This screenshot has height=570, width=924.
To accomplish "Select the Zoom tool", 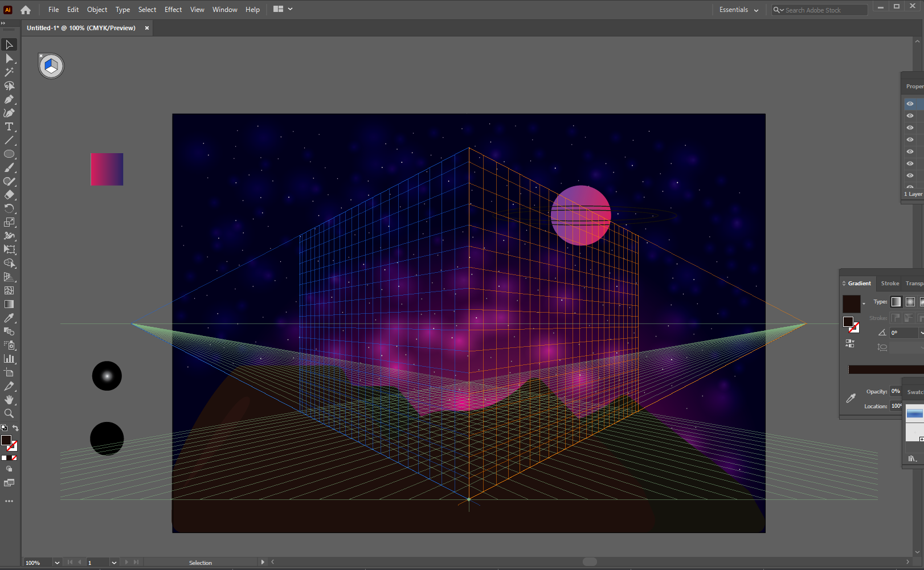I will 9,413.
